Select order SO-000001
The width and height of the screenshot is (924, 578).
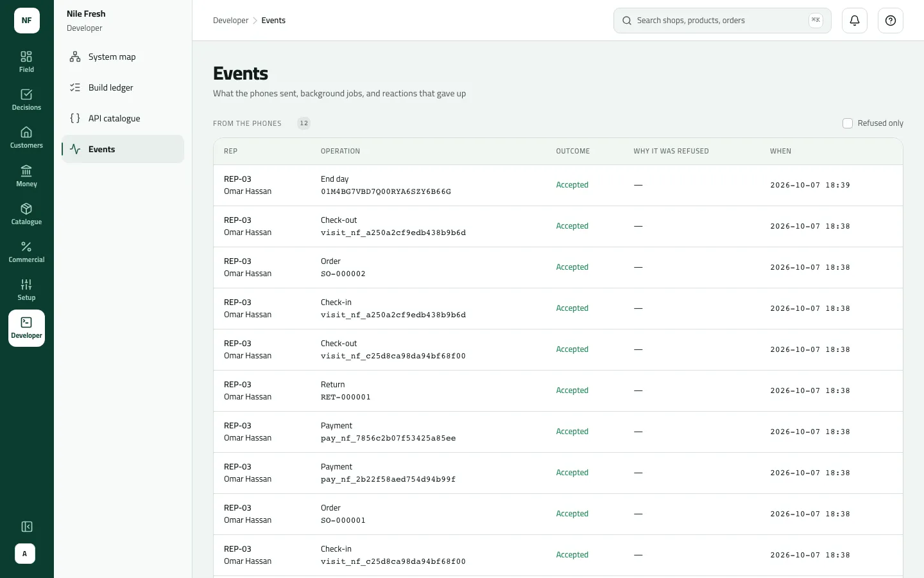[343, 520]
